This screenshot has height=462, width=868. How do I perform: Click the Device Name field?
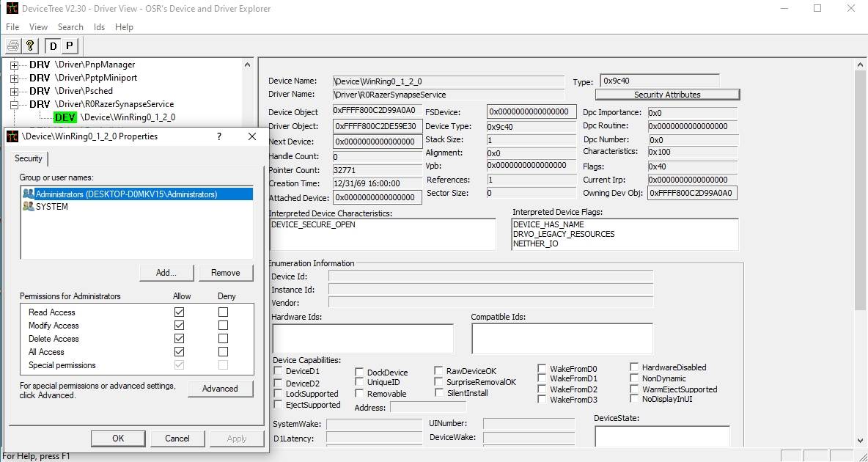(449, 81)
